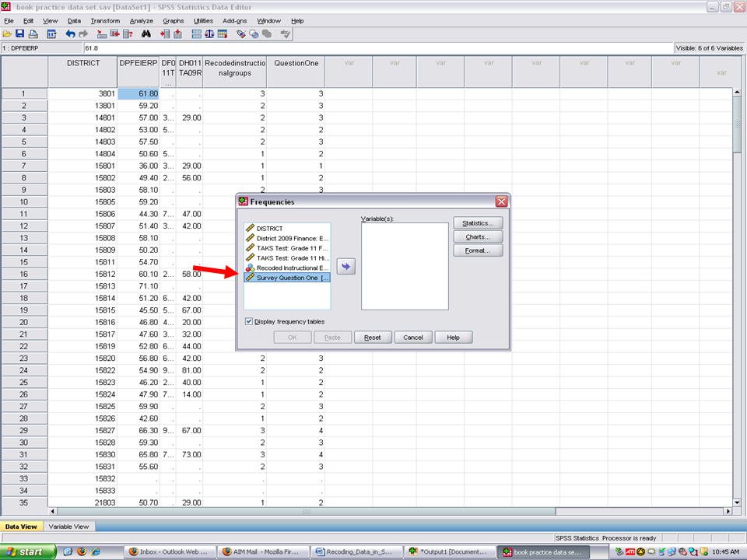The width and height of the screenshot is (747, 560).
Task: Click the Undo arrow in toolbar
Action: (70, 34)
